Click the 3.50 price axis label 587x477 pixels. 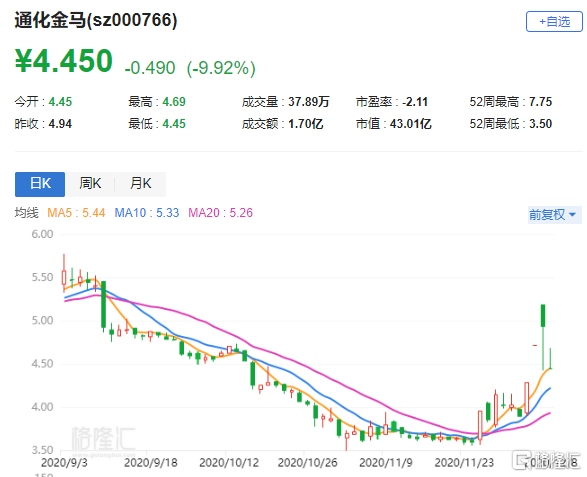pos(42,450)
